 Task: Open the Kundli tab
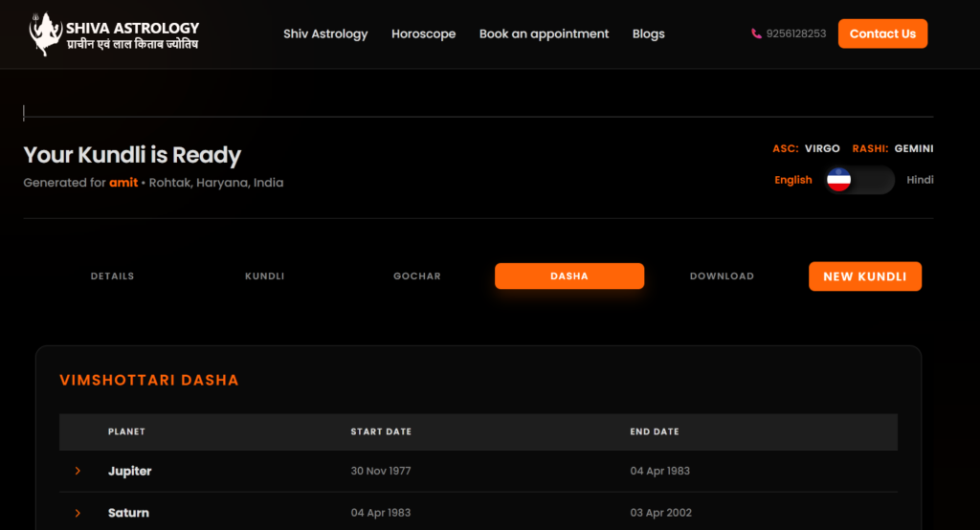pos(264,276)
